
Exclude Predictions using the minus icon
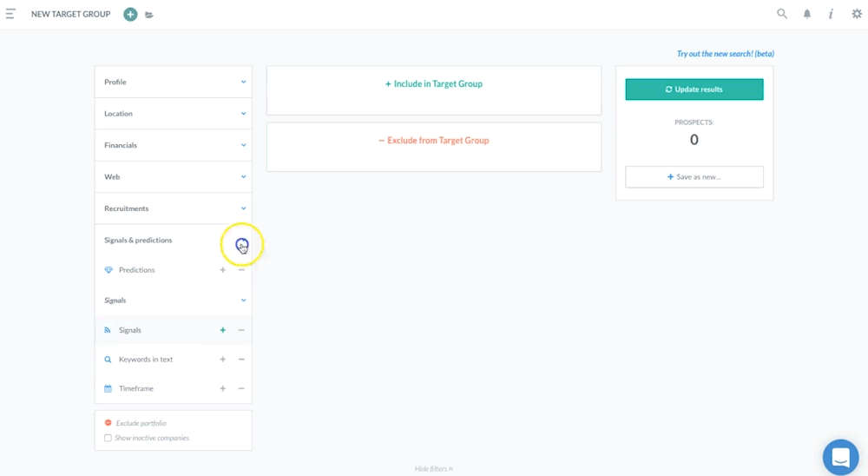point(241,270)
